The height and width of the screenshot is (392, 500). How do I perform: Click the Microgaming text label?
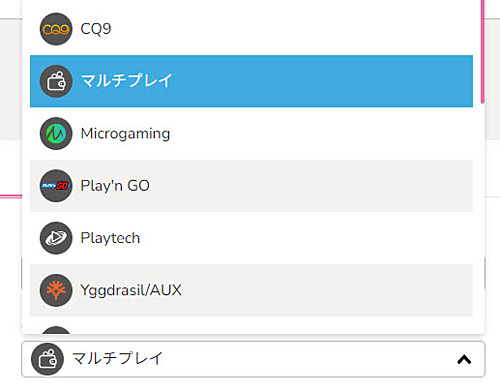click(125, 134)
